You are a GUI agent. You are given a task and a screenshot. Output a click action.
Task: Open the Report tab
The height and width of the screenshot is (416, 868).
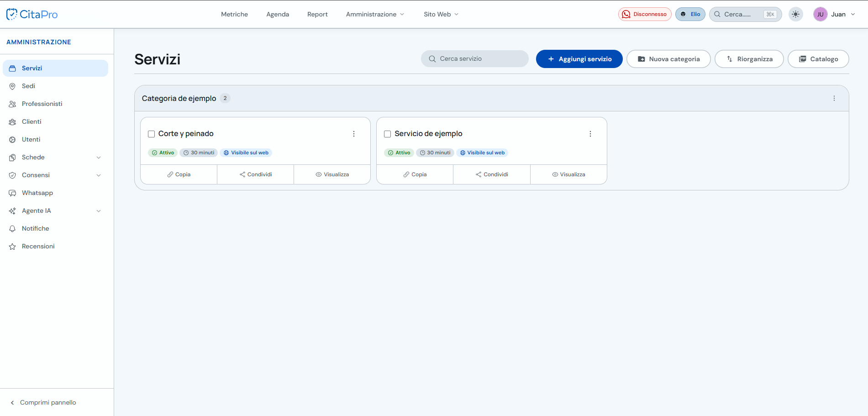317,14
